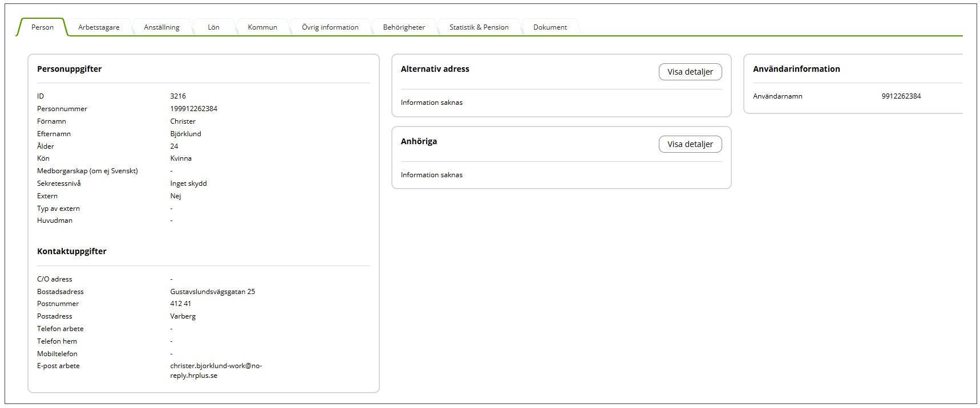Image resolution: width=980 pixels, height=408 pixels.
Task: Switch to the Arbetstagare tab
Action: (x=99, y=27)
